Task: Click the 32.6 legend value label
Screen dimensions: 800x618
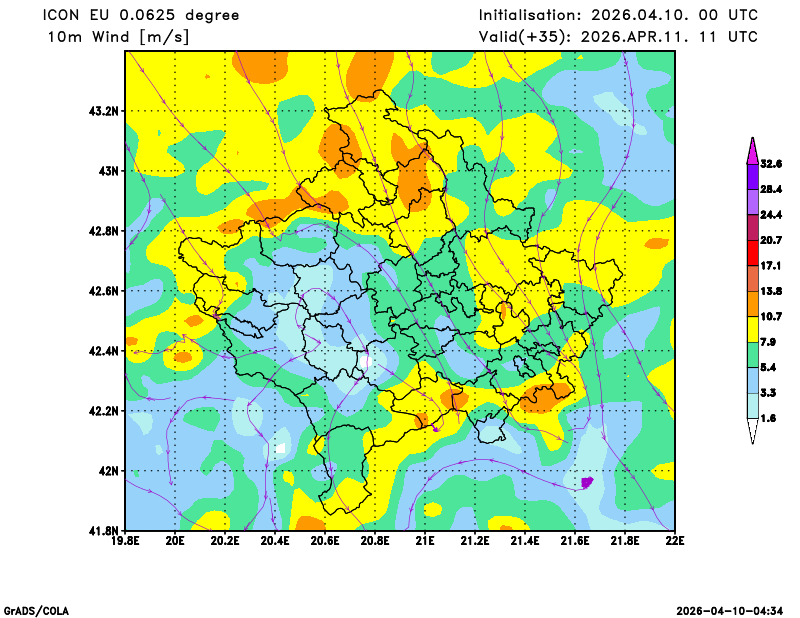Action: coord(771,163)
